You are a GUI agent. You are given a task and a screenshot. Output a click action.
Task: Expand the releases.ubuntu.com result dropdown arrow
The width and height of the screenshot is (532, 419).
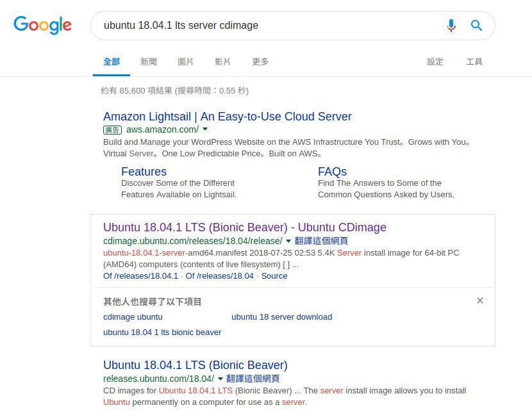220,379
